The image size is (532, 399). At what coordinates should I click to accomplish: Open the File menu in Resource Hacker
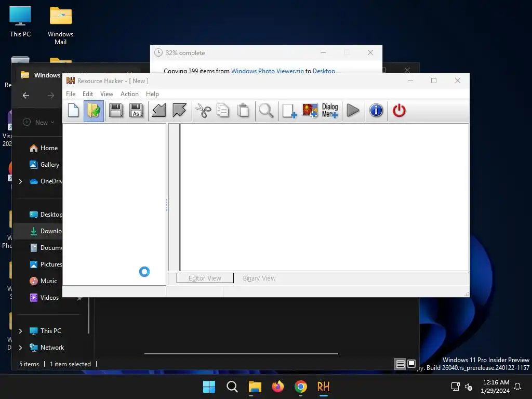(71, 94)
